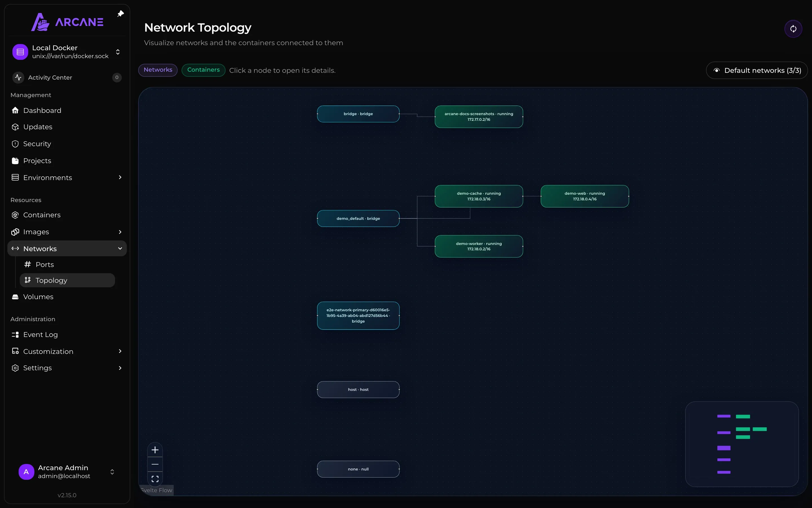This screenshot has width=812, height=508.
Task: Toggle the Containers legend filter
Action: 203,70
